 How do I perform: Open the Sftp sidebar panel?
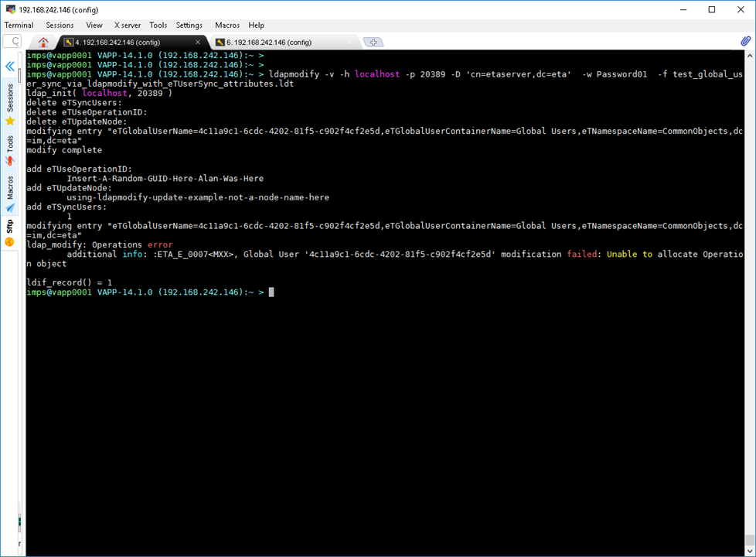click(x=9, y=233)
